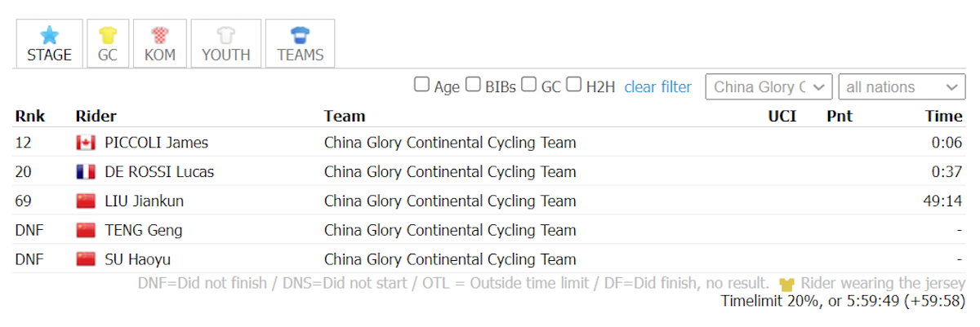The image size is (980, 327).
Task: Click the Canadian flag beside PICCOLI James
Action: (x=86, y=144)
